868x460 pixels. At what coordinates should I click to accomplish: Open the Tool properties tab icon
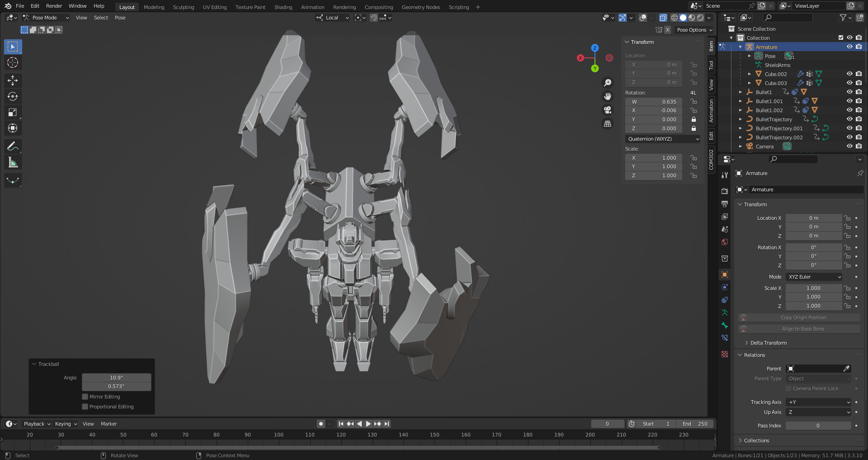(725, 175)
